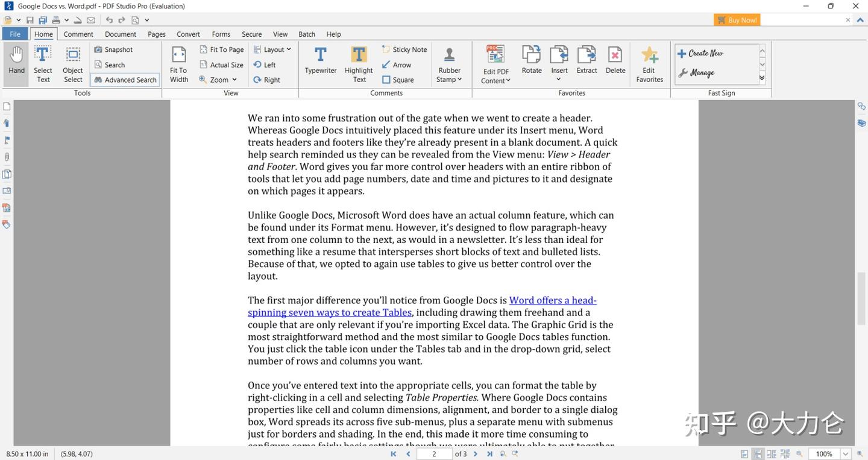The height and width of the screenshot is (460, 868).
Task: Open the Search tool
Action: click(x=110, y=65)
